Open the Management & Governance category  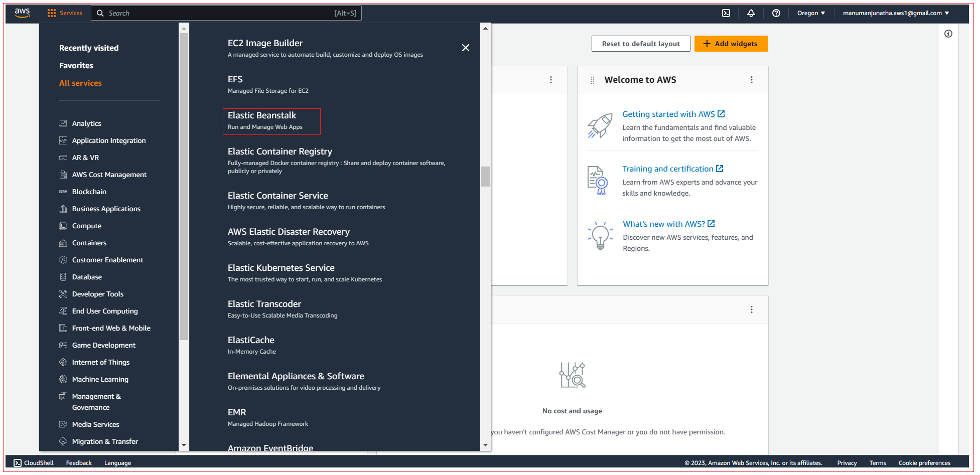click(96, 402)
